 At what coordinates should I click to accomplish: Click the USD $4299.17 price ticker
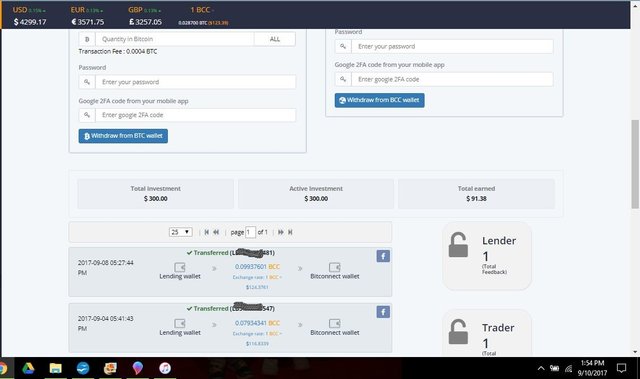tap(29, 16)
